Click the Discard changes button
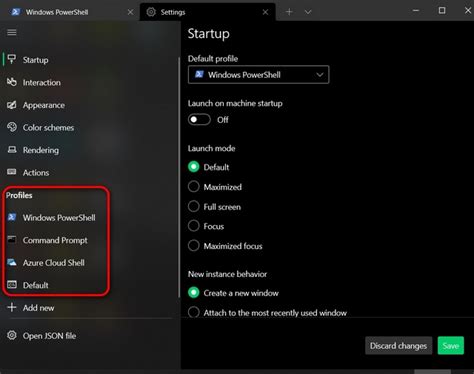This screenshot has height=374, width=474. 398,346
